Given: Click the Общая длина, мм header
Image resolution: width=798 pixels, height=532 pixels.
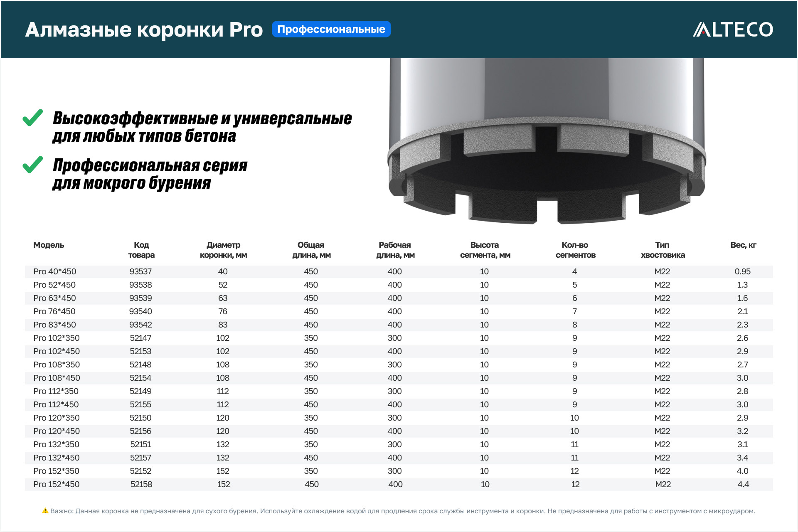Looking at the screenshot, I should click(311, 250).
